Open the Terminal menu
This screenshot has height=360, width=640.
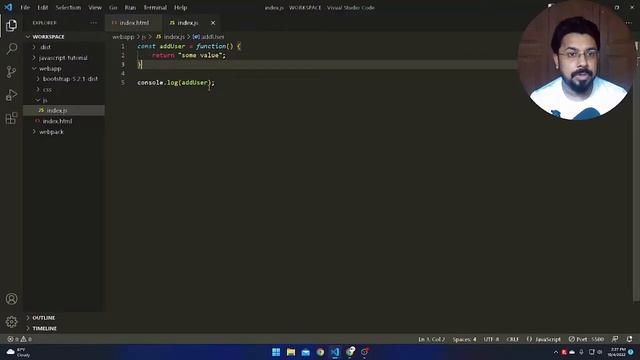(155, 7)
